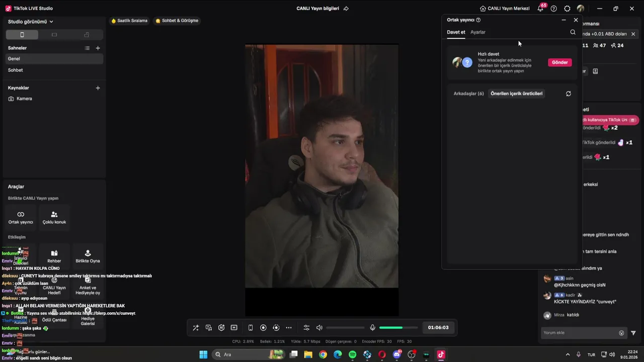Open Google Chrome from the taskbar
This screenshot has height=362, width=644.
pos(323,354)
